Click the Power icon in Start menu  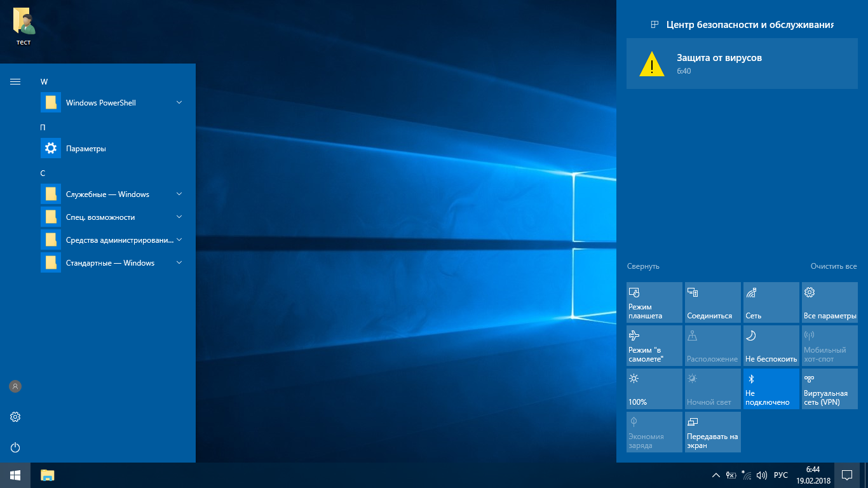(x=15, y=447)
